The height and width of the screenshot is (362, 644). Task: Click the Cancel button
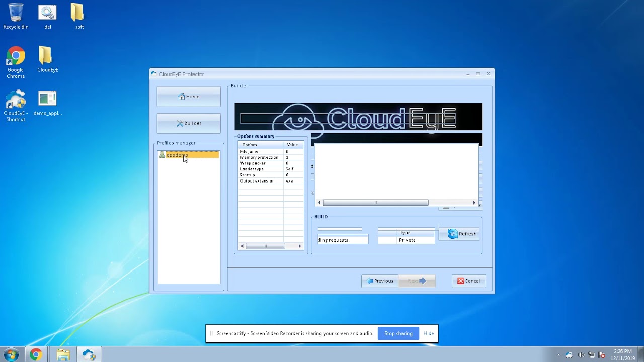tap(468, 281)
